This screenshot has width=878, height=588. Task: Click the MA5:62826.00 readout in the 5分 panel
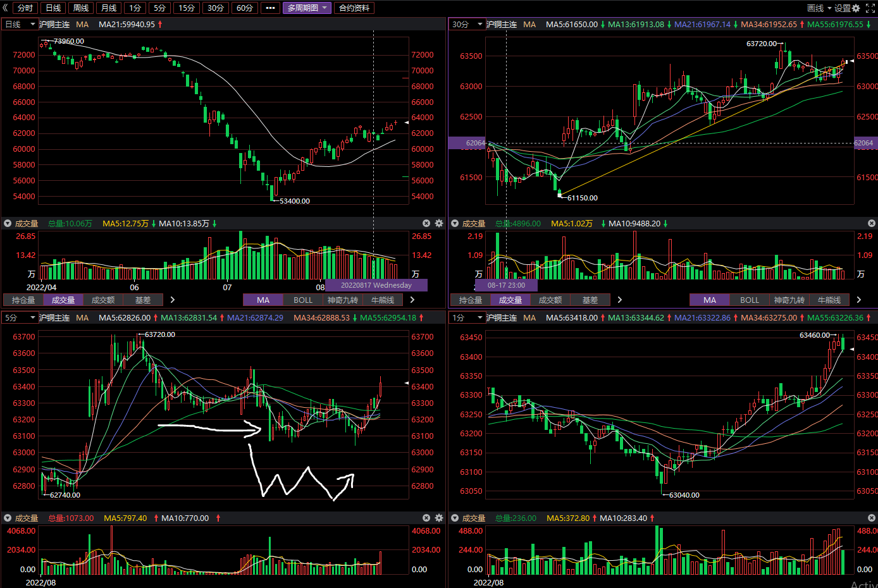point(125,317)
